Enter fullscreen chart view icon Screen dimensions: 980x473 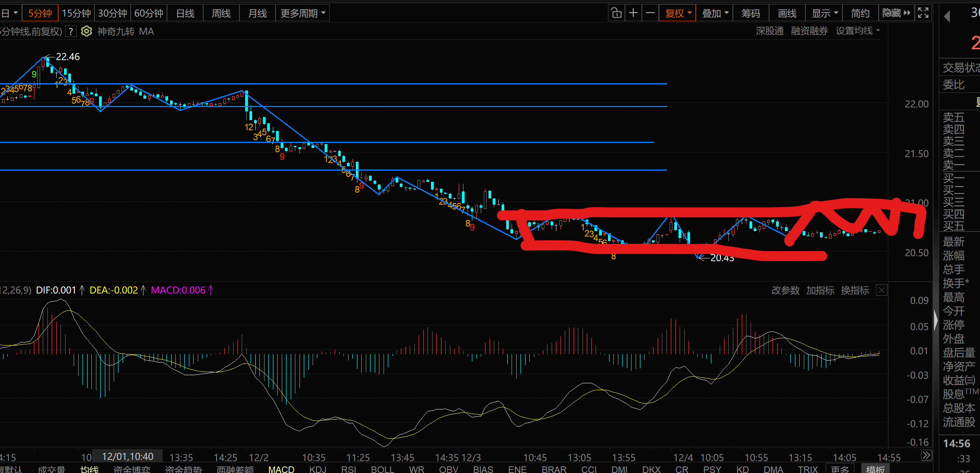click(923, 13)
